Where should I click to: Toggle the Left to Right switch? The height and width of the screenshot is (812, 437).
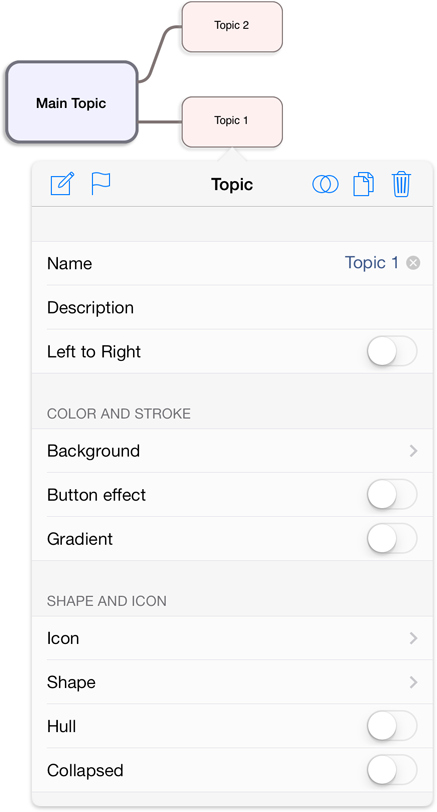point(392,352)
